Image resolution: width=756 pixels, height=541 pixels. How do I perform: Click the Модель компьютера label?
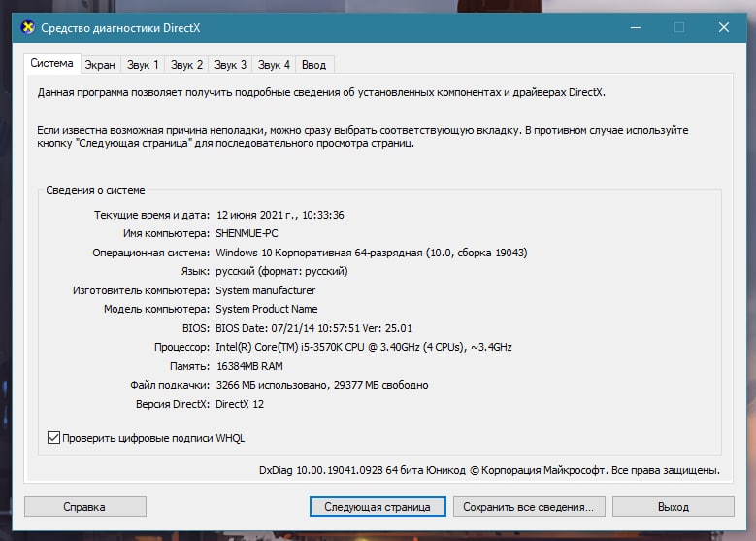(156, 309)
